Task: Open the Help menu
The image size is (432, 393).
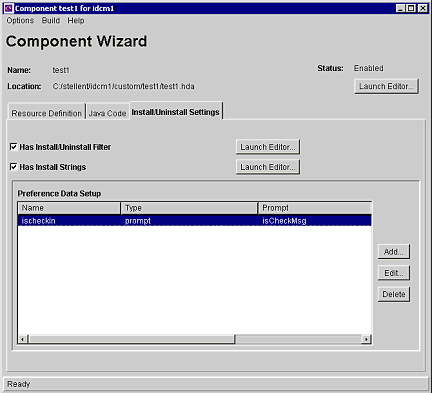Action: tap(76, 21)
